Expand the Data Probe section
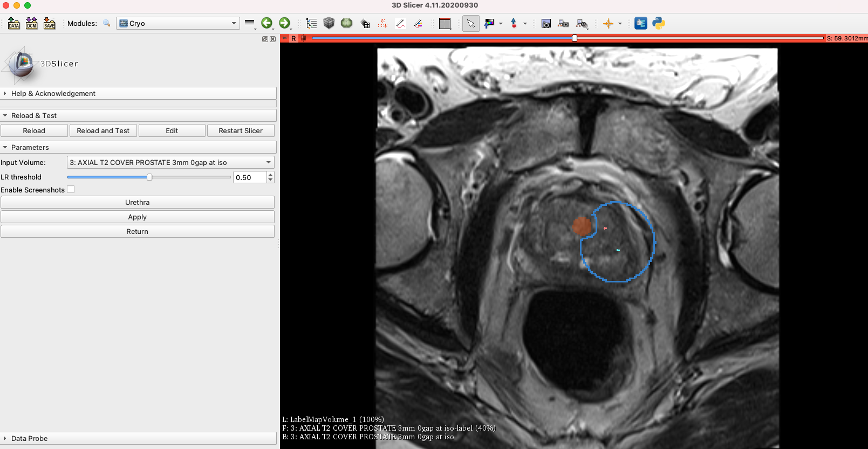The height and width of the screenshot is (449, 868). click(30, 438)
